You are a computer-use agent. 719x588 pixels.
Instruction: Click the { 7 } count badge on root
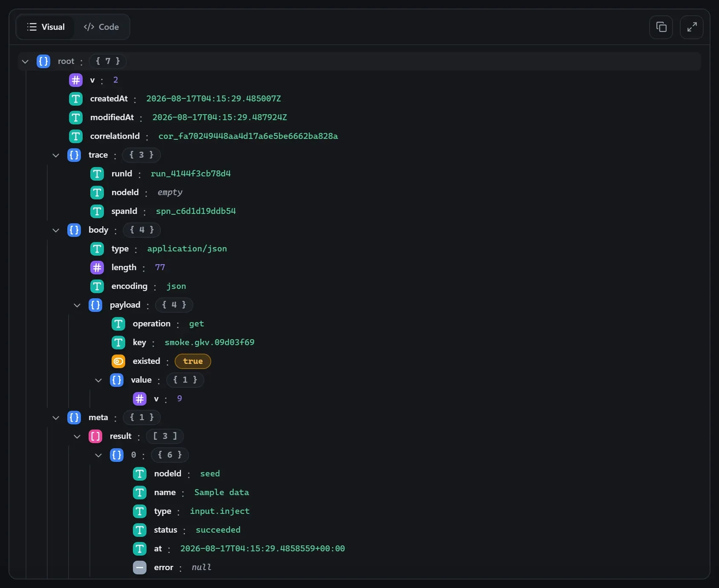[x=108, y=61]
